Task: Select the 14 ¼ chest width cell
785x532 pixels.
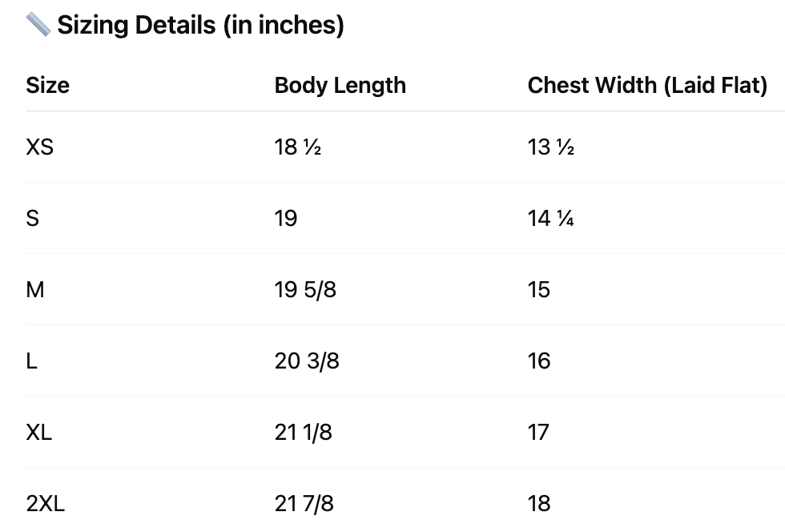Action: 550,219
